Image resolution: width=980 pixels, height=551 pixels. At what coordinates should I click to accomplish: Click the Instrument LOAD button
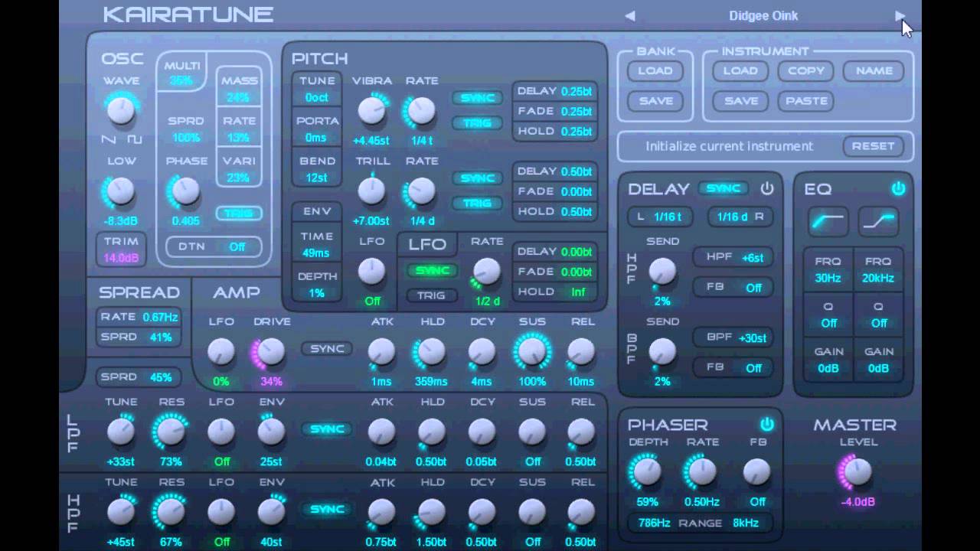[740, 71]
